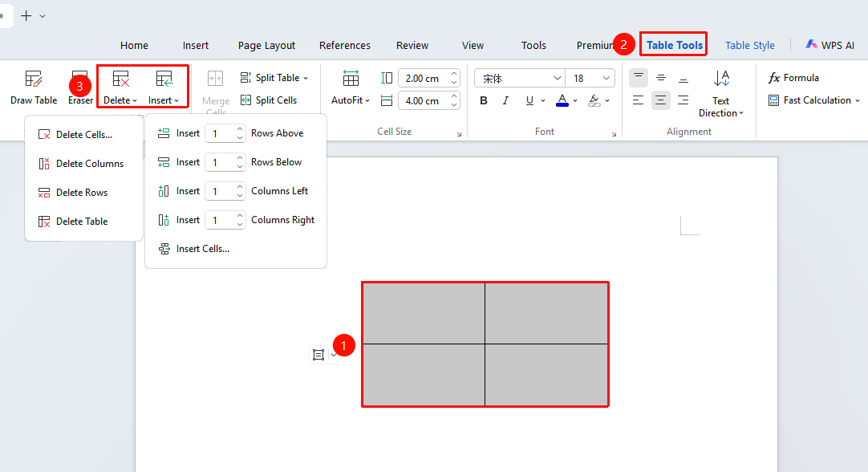Center text horizontally in cell
868x472 pixels.
[661, 100]
